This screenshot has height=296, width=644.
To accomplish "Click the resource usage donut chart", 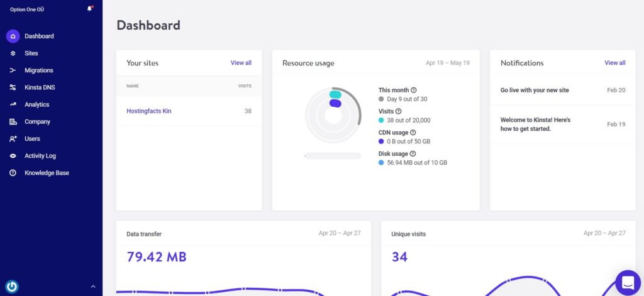I will [333, 116].
